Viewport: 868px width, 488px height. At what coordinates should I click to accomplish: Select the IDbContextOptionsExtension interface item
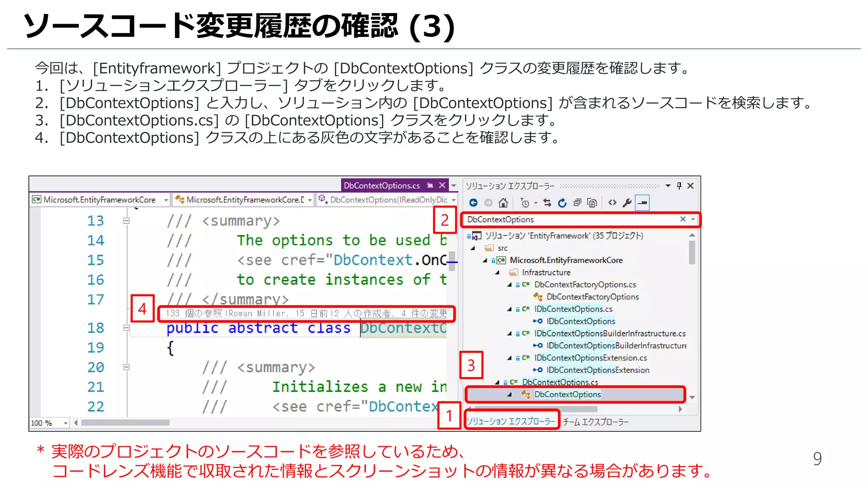[x=598, y=370]
